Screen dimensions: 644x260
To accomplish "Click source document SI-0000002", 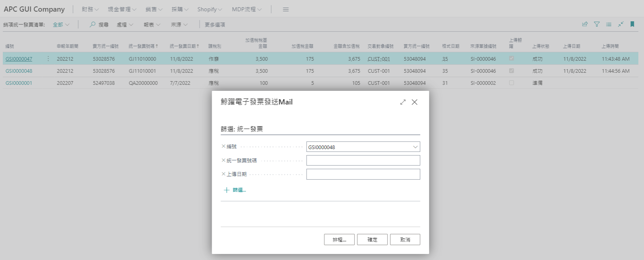I will coord(483,83).
